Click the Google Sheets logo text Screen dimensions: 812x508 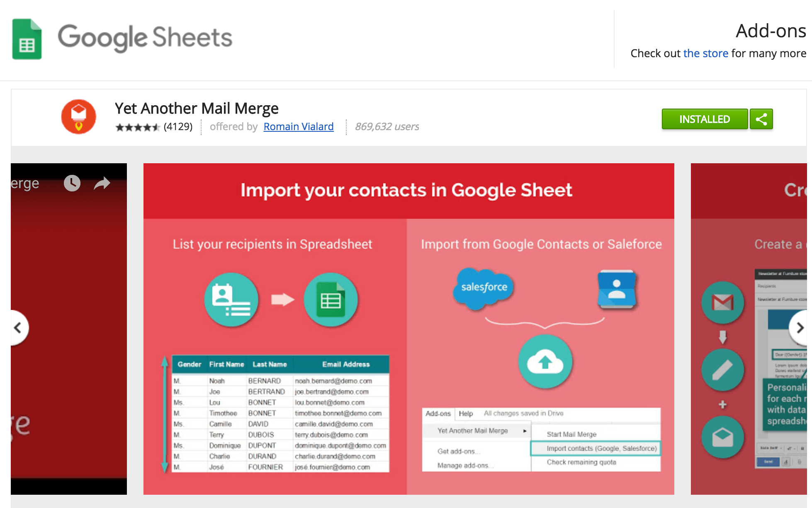click(x=145, y=38)
